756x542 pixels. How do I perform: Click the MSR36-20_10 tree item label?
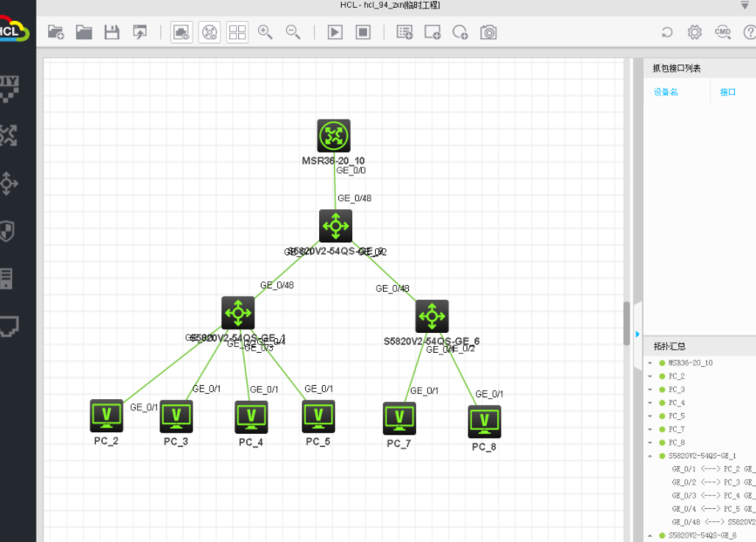click(691, 362)
